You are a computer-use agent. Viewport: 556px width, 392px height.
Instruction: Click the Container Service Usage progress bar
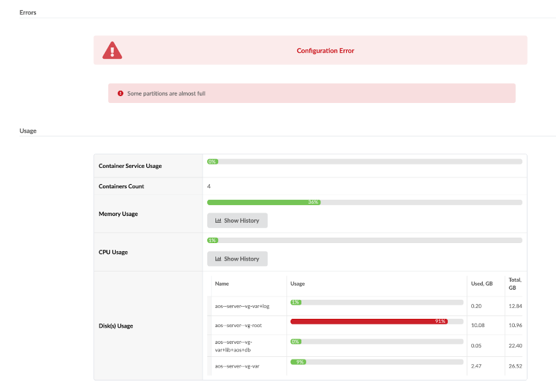(x=364, y=162)
